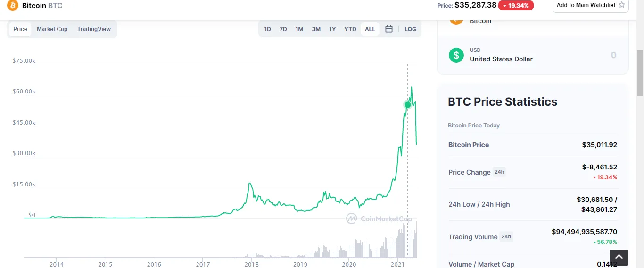The width and height of the screenshot is (644, 268).
Task: Click the orange Bitcoin logo icon
Action: tap(13, 6)
